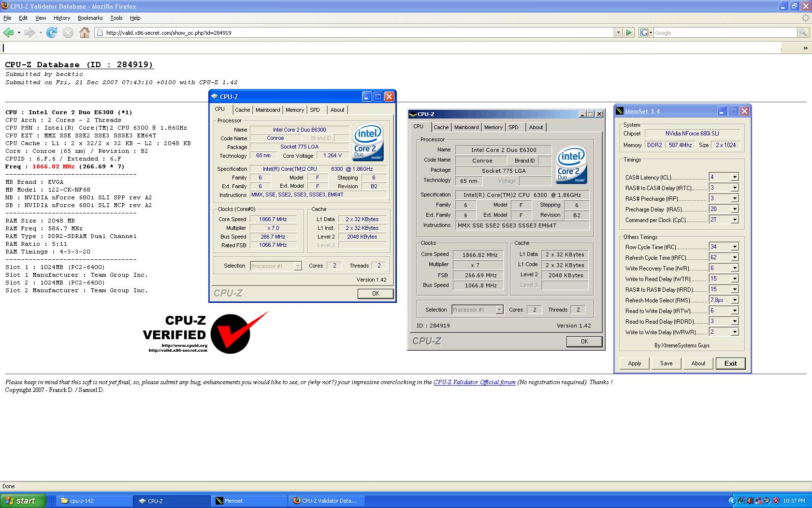Open Refresh Cycle Time (tRFC) dropdown

tap(734, 257)
